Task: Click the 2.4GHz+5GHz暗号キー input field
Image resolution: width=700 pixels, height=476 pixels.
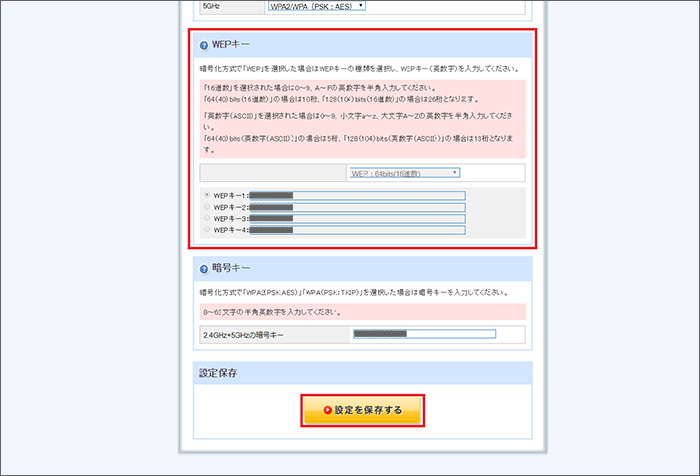Action: click(x=424, y=334)
